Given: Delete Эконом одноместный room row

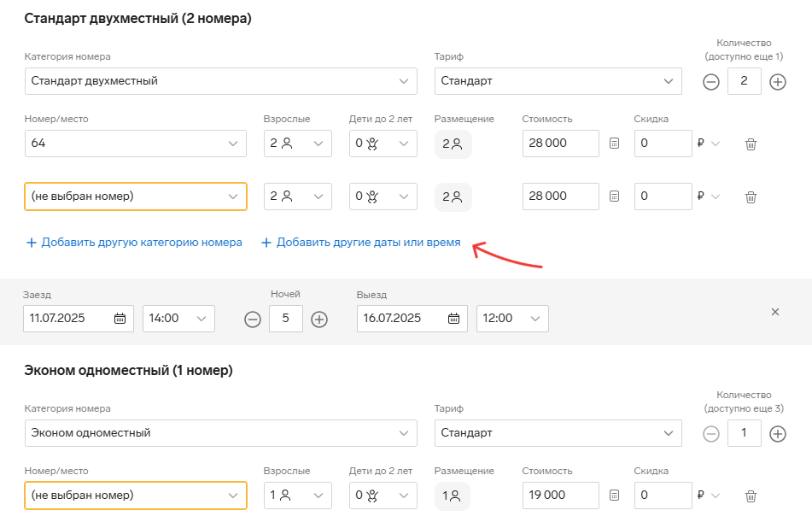Looking at the screenshot, I should [x=751, y=496].
